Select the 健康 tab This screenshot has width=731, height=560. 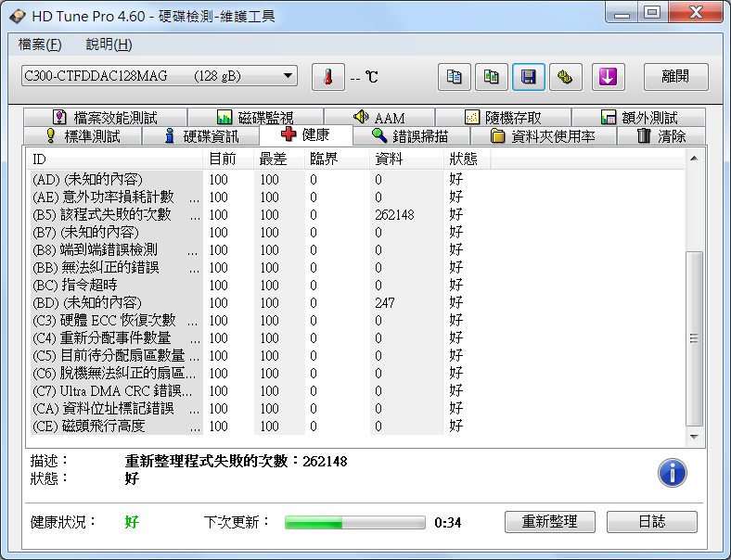click(306, 135)
